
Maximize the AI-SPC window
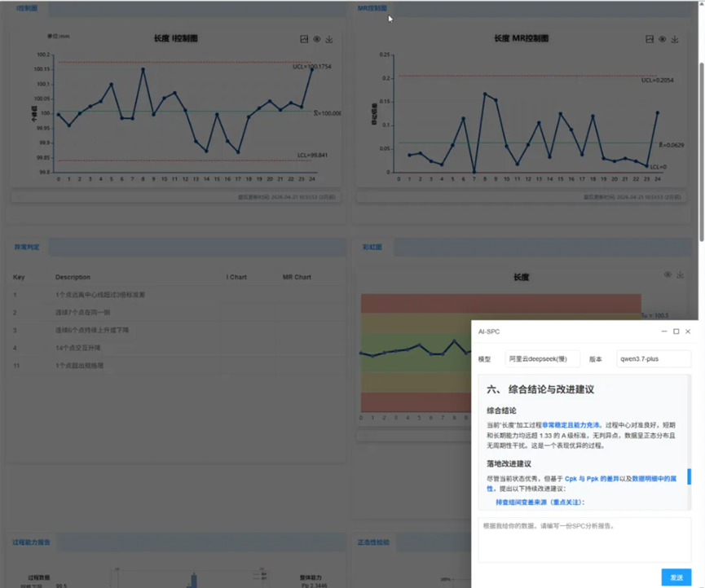pyautogui.click(x=676, y=331)
